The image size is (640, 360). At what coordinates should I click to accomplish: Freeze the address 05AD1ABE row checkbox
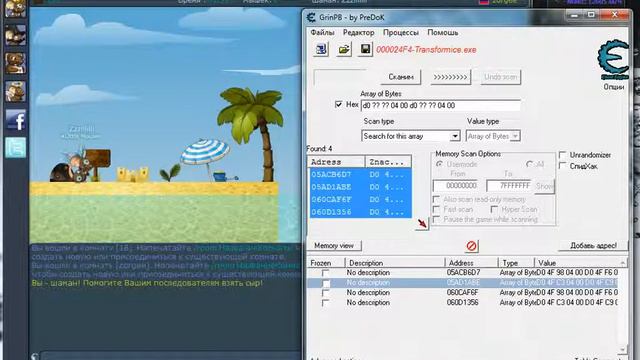325,283
